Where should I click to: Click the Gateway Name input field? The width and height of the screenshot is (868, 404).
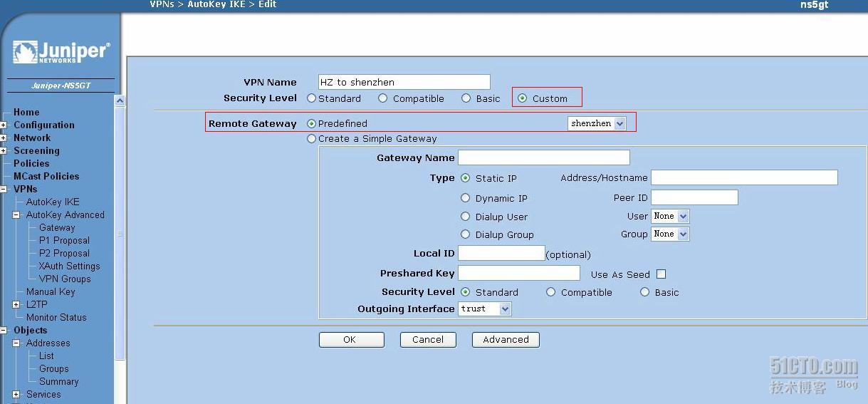click(544, 157)
